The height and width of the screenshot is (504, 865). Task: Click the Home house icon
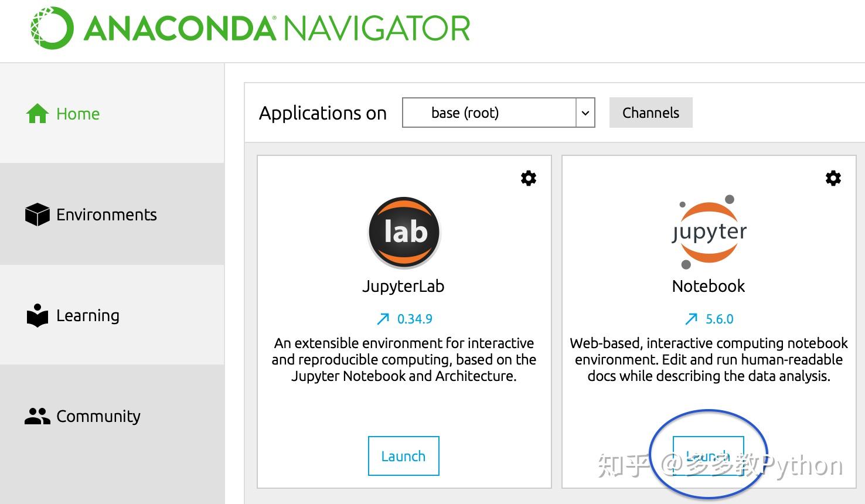point(38,114)
